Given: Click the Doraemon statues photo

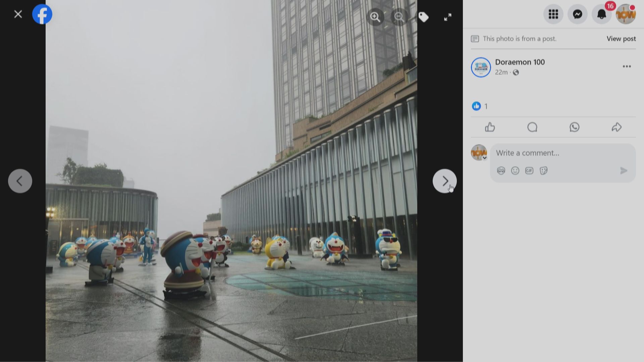Looking at the screenshot, I should [231, 181].
